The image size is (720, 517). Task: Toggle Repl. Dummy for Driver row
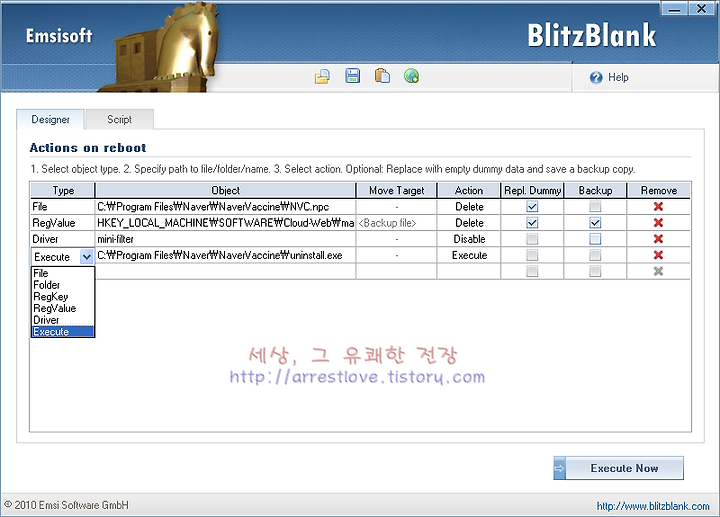(x=532, y=239)
